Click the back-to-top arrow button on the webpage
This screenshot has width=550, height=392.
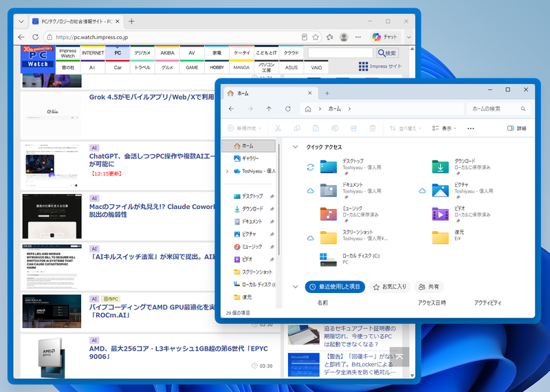[x=399, y=357]
